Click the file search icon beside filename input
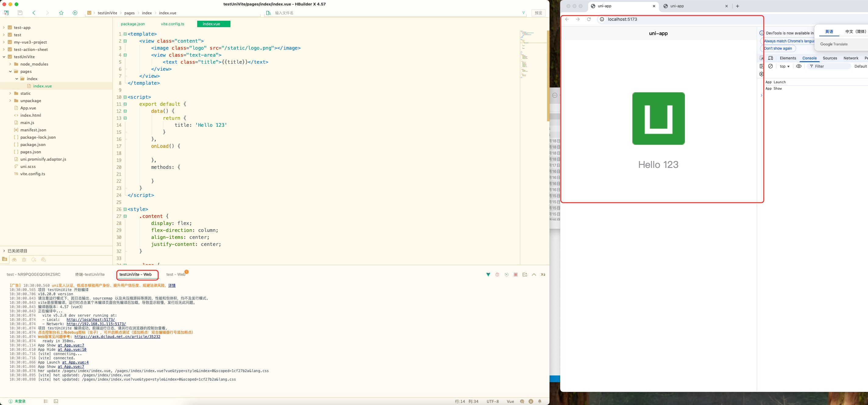This screenshot has width=868, height=405. [268, 13]
